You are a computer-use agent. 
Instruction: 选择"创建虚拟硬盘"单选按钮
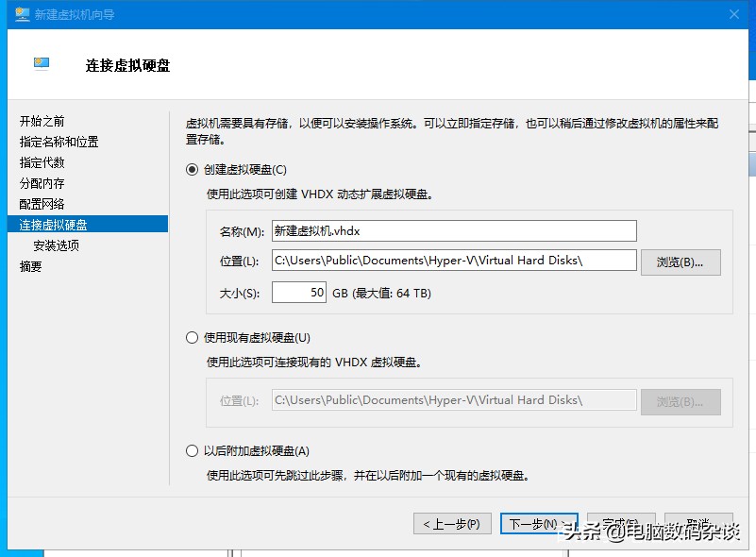pos(192,170)
